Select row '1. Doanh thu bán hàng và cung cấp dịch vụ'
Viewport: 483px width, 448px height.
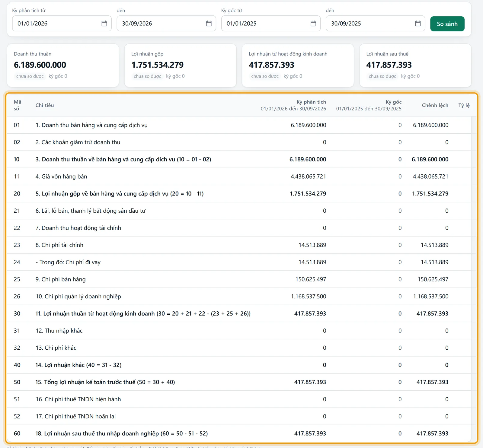(x=239, y=125)
